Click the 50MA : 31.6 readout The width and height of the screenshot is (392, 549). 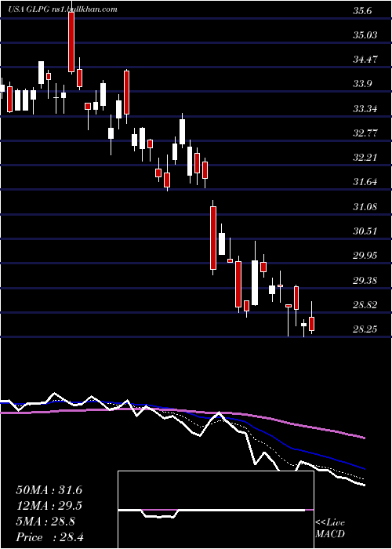pyautogui.click(x=49, y=489)
